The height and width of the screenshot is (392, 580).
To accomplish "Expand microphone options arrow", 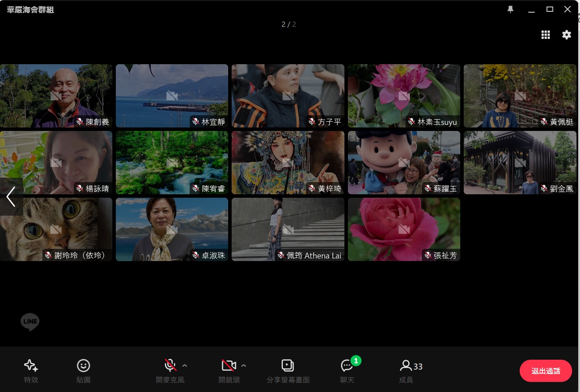I will tap(185, 365).
